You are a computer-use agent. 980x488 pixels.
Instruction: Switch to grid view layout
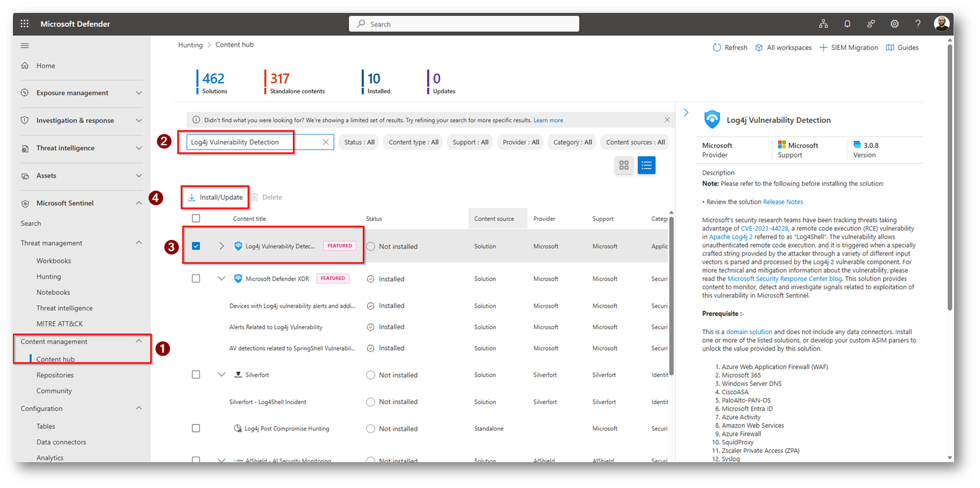coord(624,166)
